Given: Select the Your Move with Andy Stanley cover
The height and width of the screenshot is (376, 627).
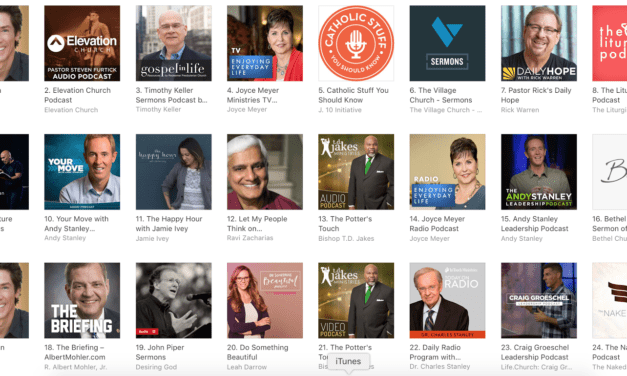Looking at the screenshot, I should click(x=82, y=172).
